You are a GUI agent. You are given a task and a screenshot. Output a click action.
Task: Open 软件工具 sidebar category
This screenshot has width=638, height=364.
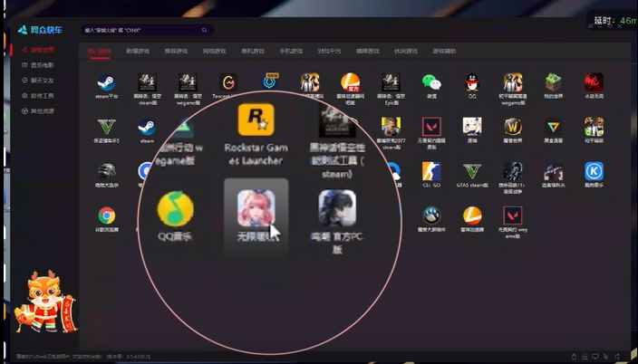(38, 96)
